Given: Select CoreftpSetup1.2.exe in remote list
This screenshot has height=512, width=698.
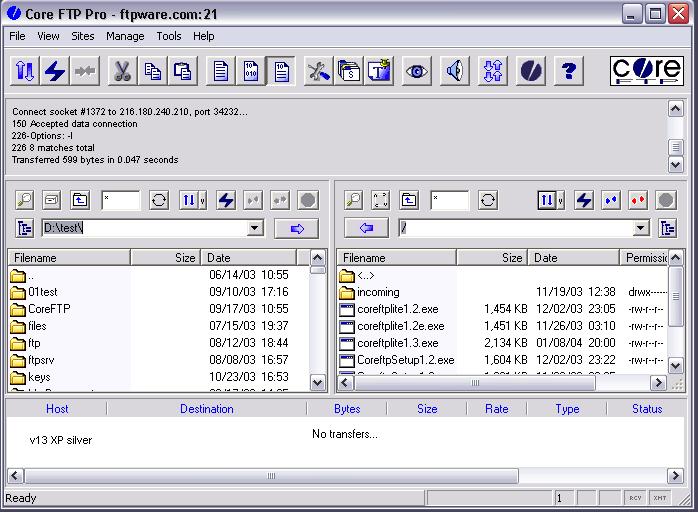Looking at the screenshot, I should pos(397,360).
